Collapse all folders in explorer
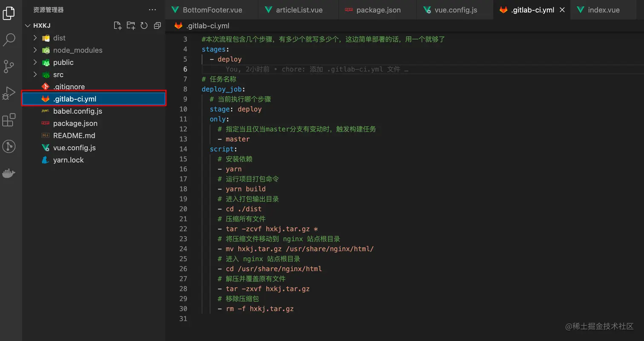The height and width of the screenshot is (341, 644). 157,26
